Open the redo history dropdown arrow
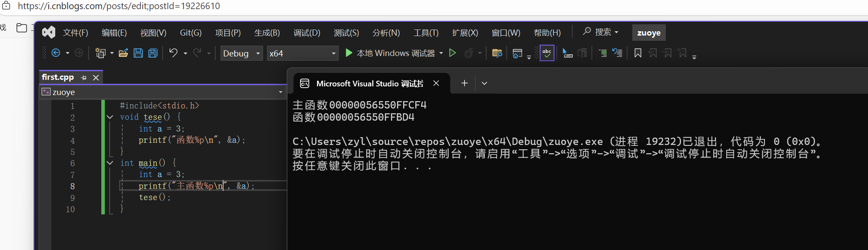868x250 pixels. pyautogui.click(x=209, y=53)
